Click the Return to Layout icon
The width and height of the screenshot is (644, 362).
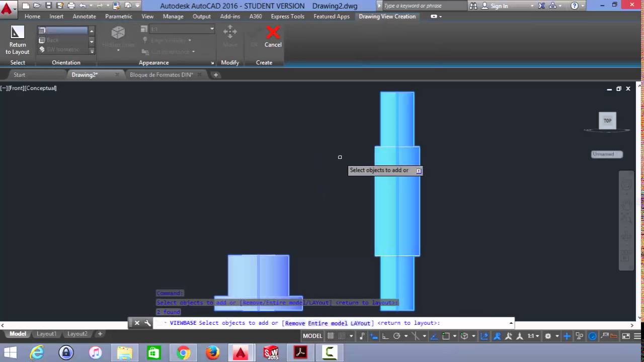point(17,33)
